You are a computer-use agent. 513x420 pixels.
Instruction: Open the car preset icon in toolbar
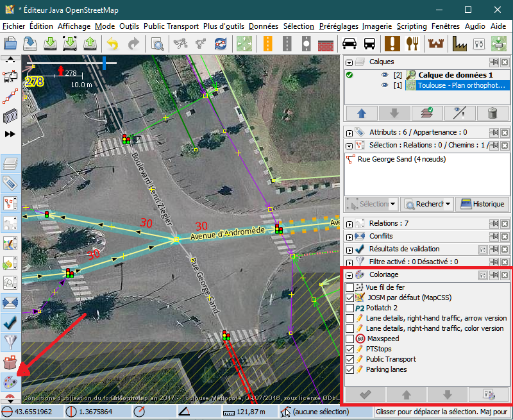click(349, 44)
